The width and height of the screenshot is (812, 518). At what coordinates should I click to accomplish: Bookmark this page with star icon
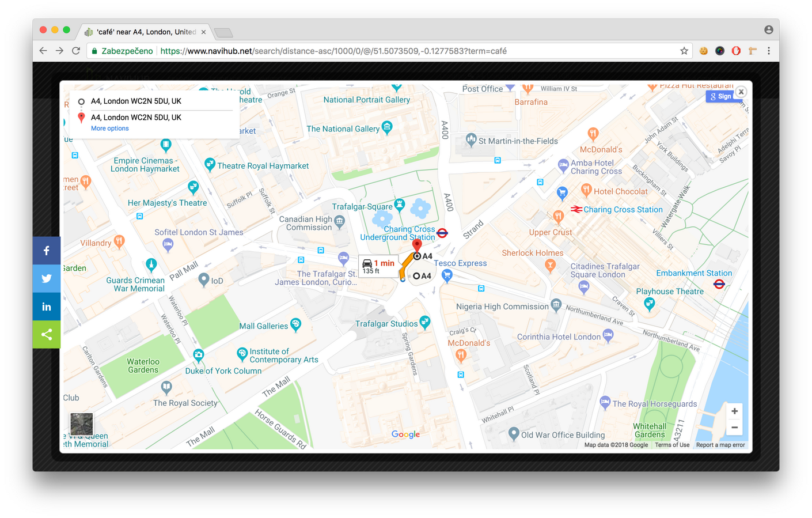(684, 51)
